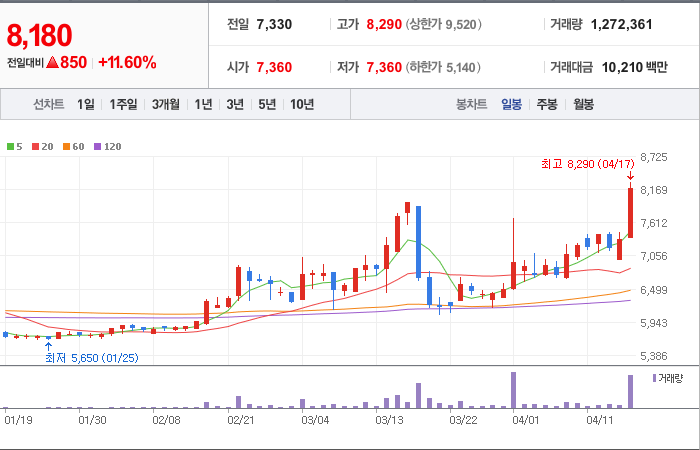Viewport: 700px width, 450px height.
Task: Click the 8,169 price axis label
Action: pos(654,190)
